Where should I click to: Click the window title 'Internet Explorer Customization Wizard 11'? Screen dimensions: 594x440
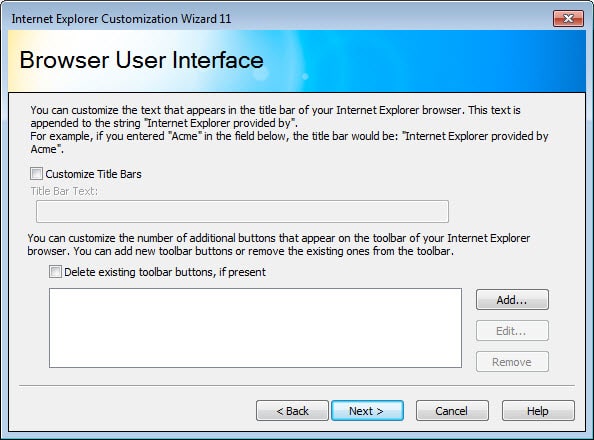pos(121,19)
